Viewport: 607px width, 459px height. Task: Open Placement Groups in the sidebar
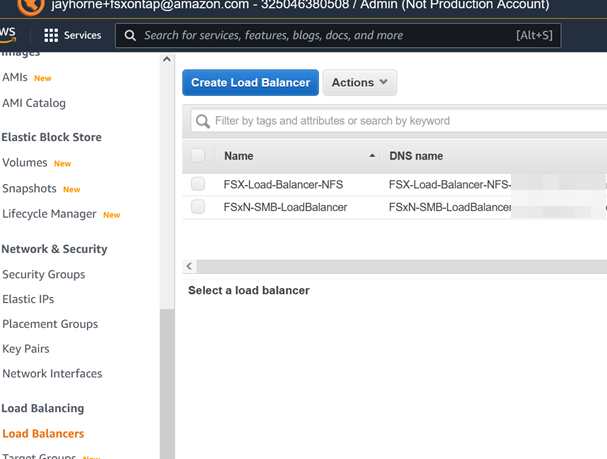pos(50,324)
